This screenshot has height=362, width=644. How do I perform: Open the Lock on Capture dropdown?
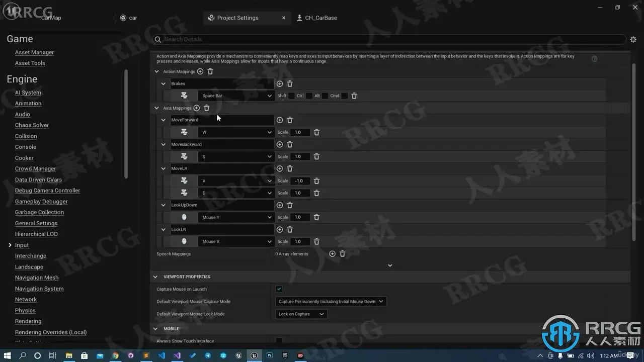pos(301,314)
